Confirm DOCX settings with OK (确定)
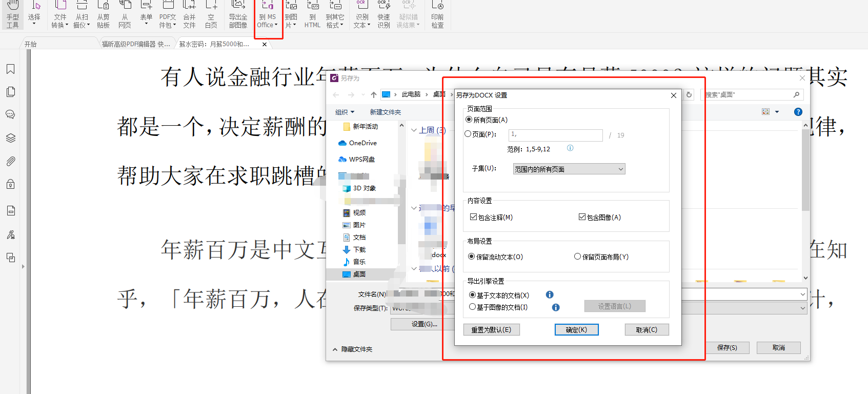Screen dimensions: 868x394 point(576,330)
